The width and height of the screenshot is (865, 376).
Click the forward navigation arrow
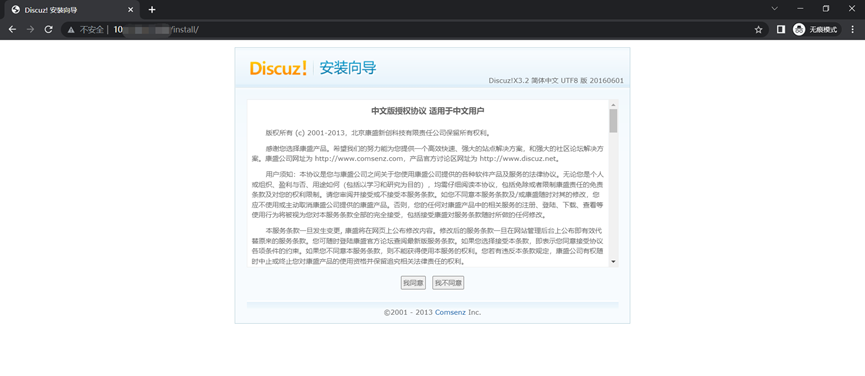coord(30,29)
